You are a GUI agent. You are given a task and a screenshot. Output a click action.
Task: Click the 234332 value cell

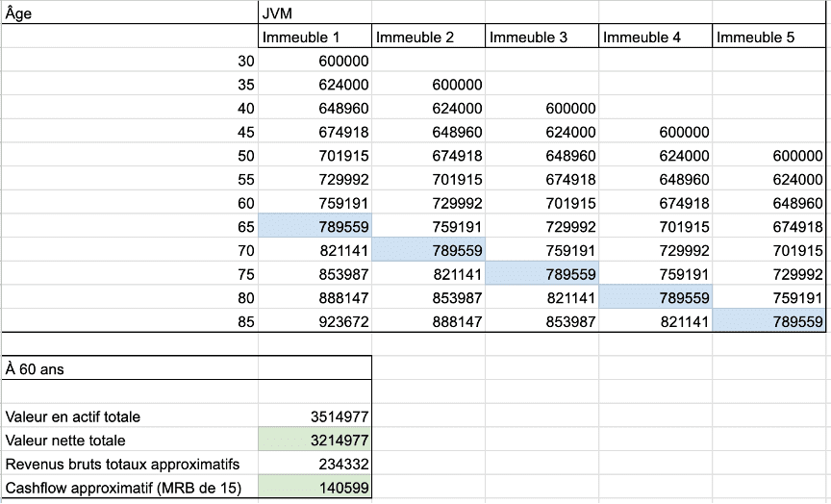pyautogui.click(x=314, y=465)
